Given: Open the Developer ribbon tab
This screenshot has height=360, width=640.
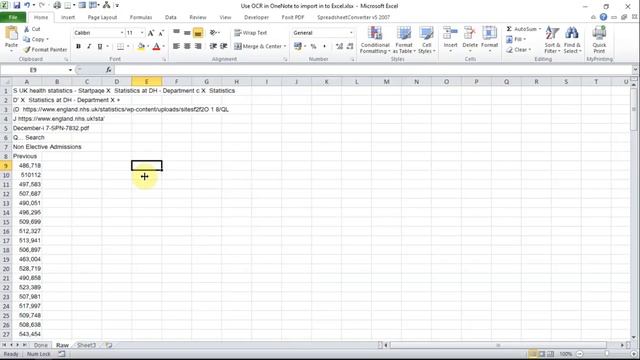Looking at the screenshot, I should [x=256, y=17].
